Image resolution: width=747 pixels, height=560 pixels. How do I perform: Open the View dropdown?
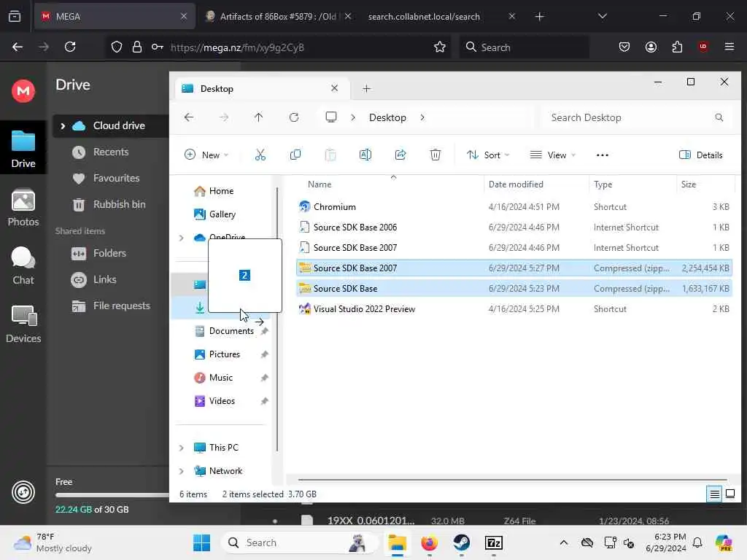553,155
